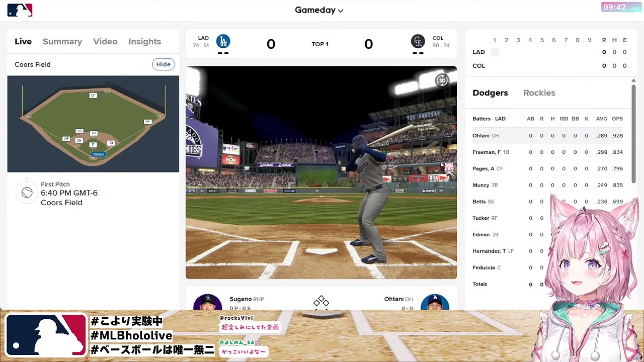Click the Rockies team logo in scoreboard
644x362 pixels.
coord(418,41)
